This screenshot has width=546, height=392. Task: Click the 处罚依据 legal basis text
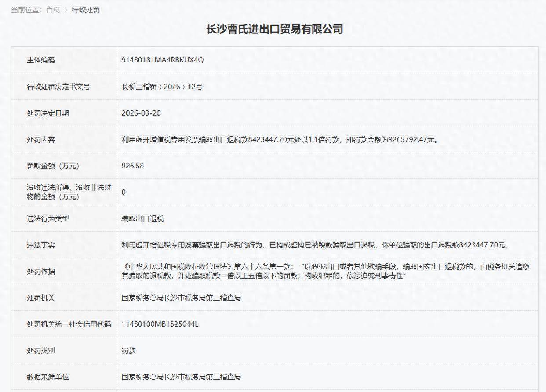325,271
